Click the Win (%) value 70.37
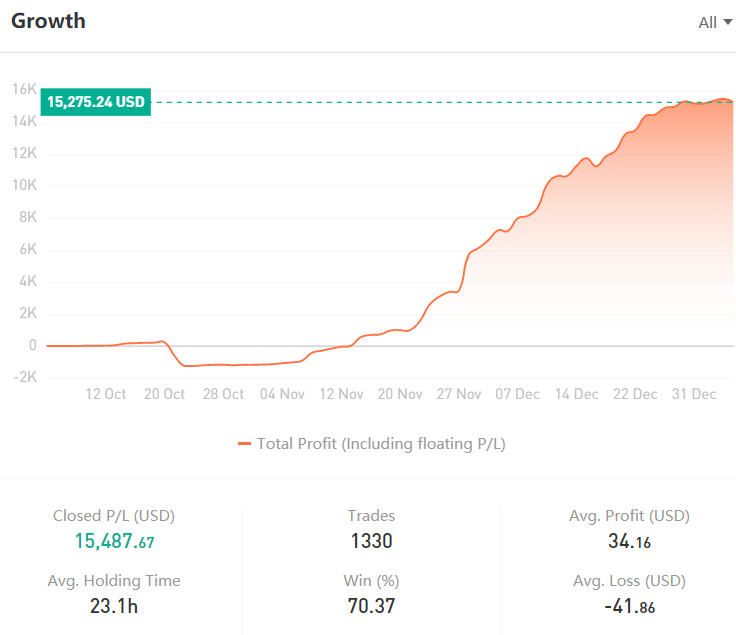Image resolution: width=736 pixels, height=635 pixels. click(370, 605)
